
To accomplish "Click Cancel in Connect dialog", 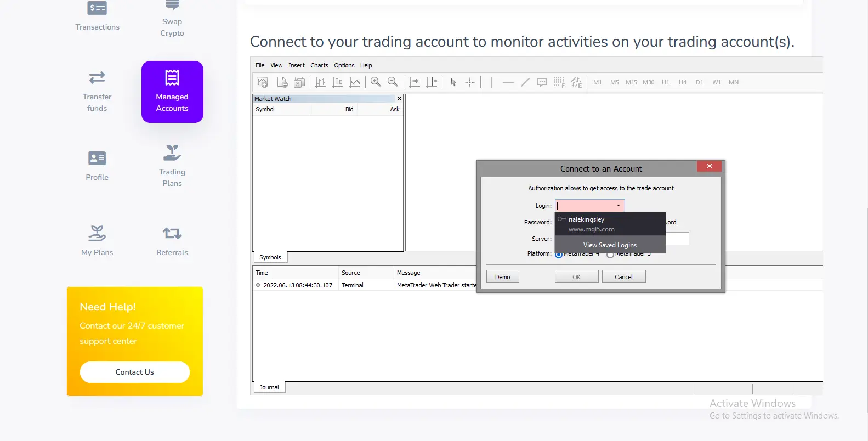I will click(x=623, y=277).
